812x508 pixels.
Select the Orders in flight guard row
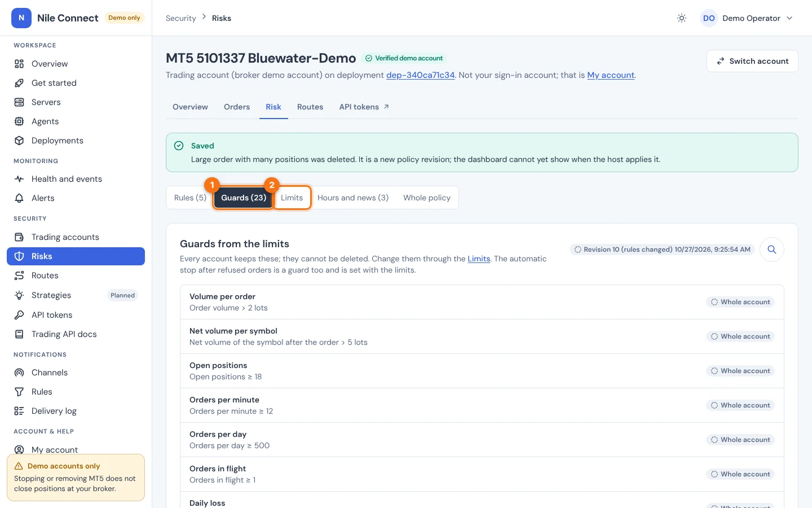click(482, 474)
